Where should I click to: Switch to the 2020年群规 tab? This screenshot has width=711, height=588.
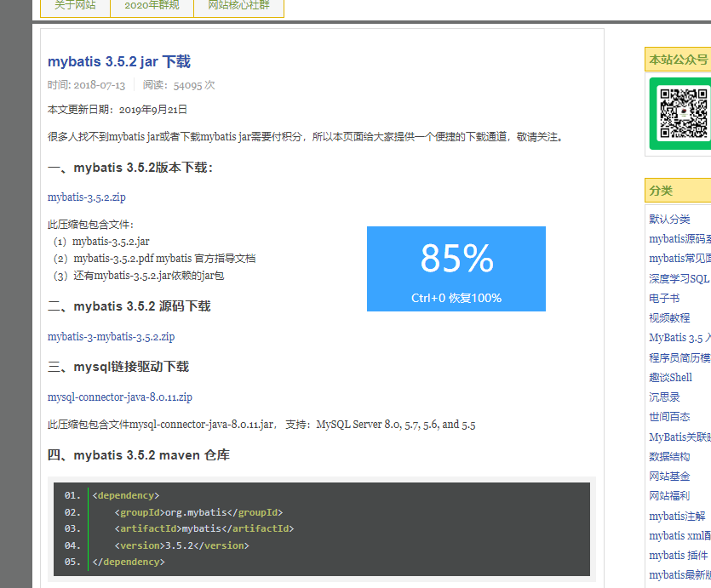pos(152,5)
